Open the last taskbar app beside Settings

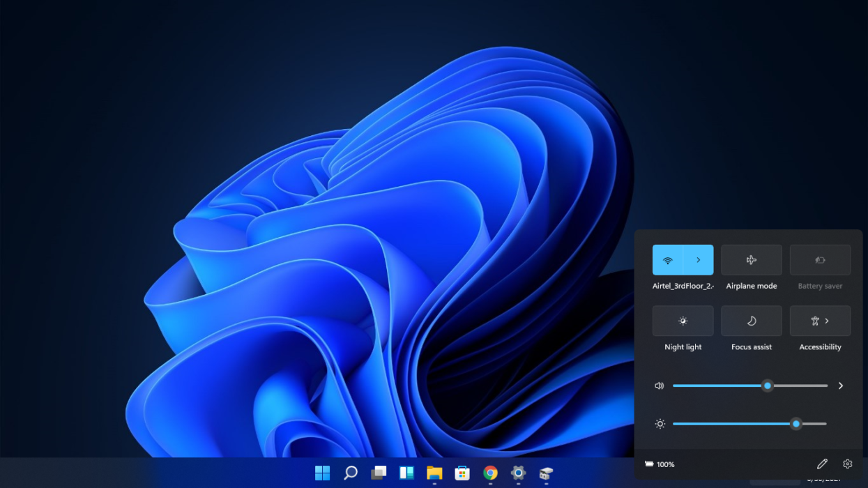[x=546, y=473]
